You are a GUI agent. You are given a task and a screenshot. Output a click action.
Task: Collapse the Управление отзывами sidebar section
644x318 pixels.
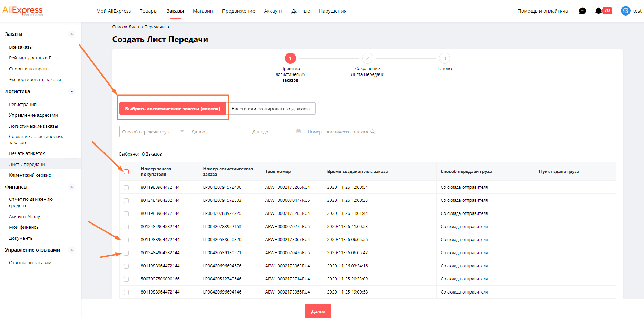click(x=72, y=250)
